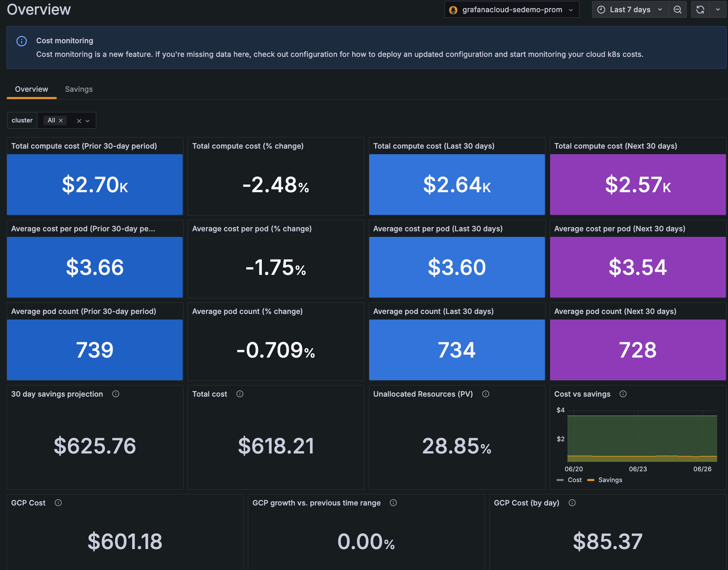Expand the cluster filter value dropdown
This screenshot has height=570, width=728.
point(88,120)
